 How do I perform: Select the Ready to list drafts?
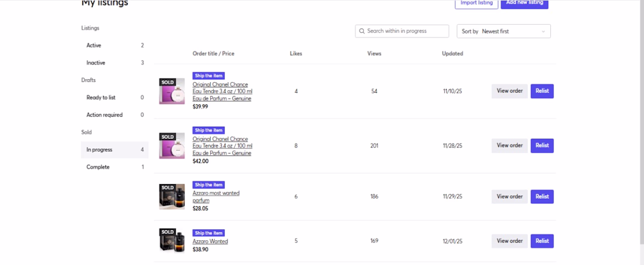click(x=115, y=97)
